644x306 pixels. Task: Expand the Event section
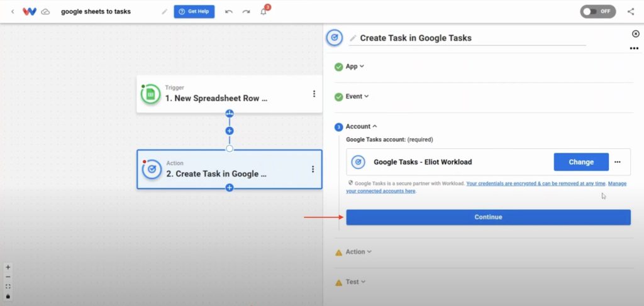357,96
